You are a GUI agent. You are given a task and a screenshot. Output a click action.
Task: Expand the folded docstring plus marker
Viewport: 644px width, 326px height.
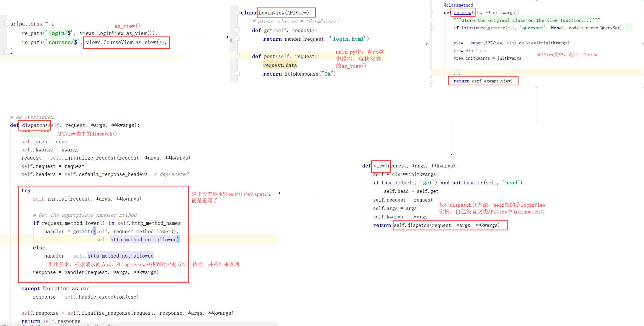(432, 20)
